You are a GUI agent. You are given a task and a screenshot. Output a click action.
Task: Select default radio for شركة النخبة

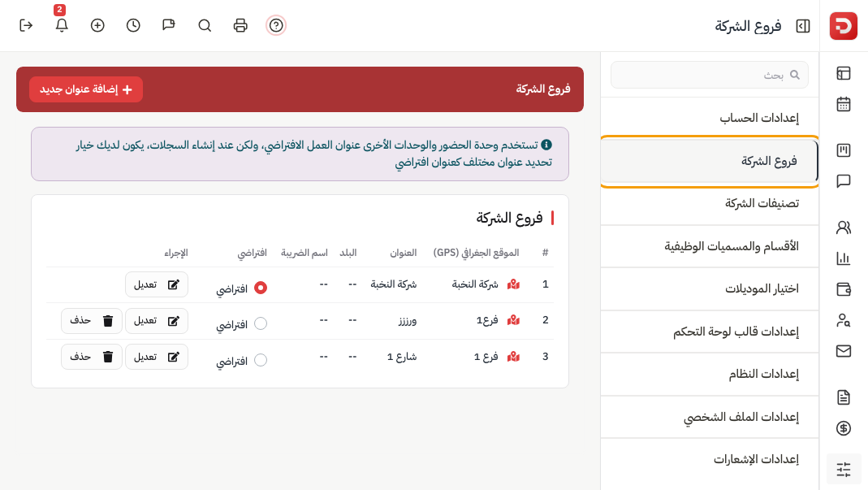click(260, 288)
